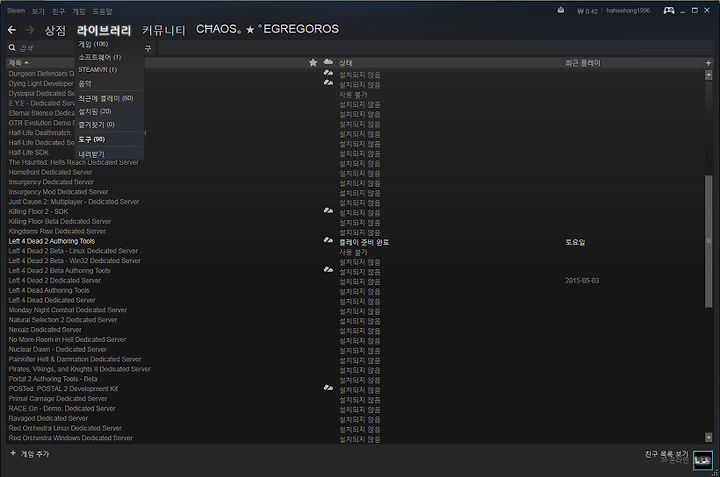Select Nexuiz Dedicated Server
This screenshot has width=720, height=477.
pyautogui.click(x=45, y=330)
